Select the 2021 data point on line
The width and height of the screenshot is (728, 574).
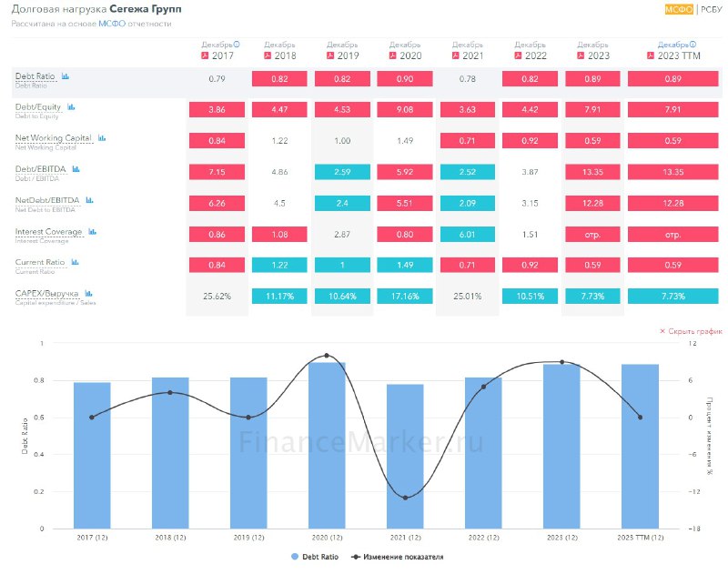[405, 498]
